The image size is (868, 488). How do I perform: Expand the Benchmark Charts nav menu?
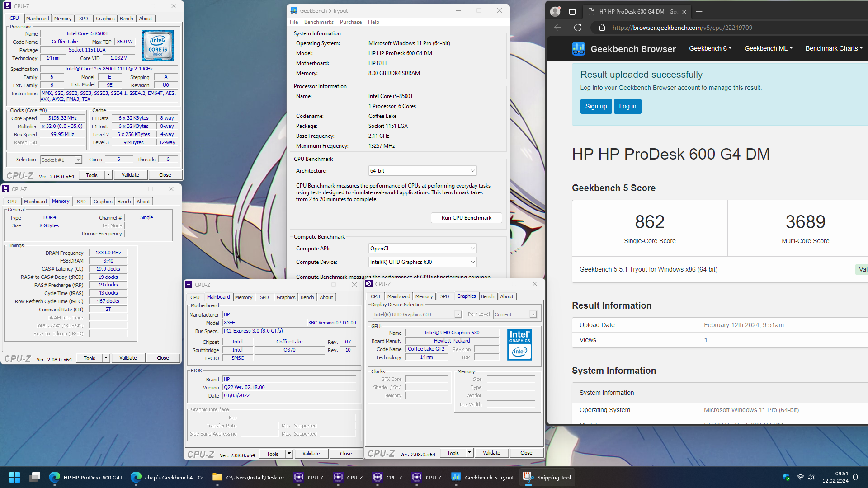pos(834,48)
